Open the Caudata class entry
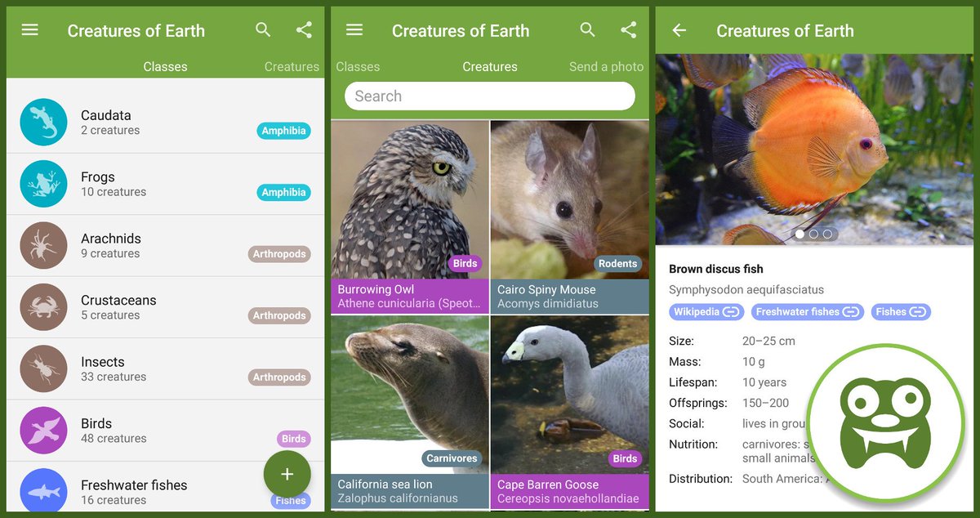This screenshot has height=518, width=980. pyautogui.click(x=165, y=123)
